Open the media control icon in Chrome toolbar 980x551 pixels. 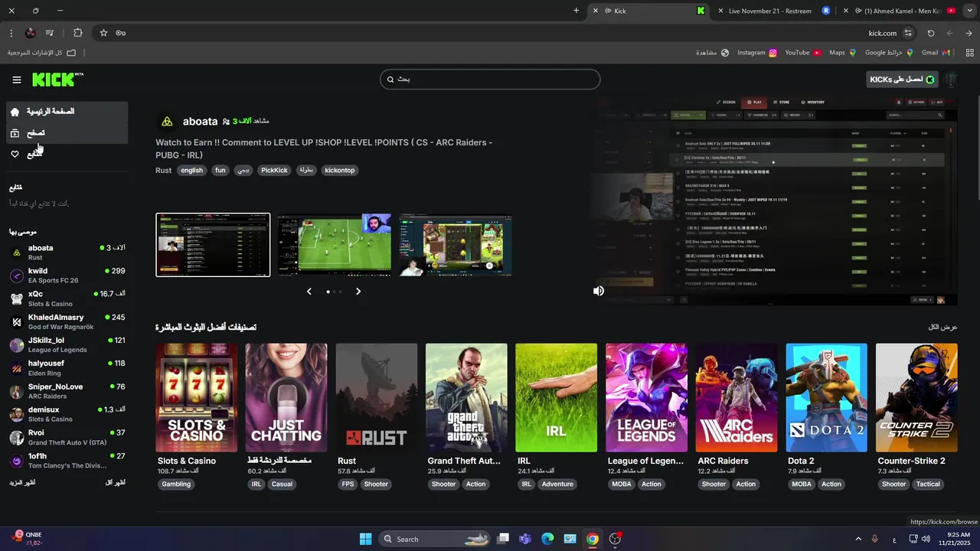pyautogui.click(x=50, y=33)
